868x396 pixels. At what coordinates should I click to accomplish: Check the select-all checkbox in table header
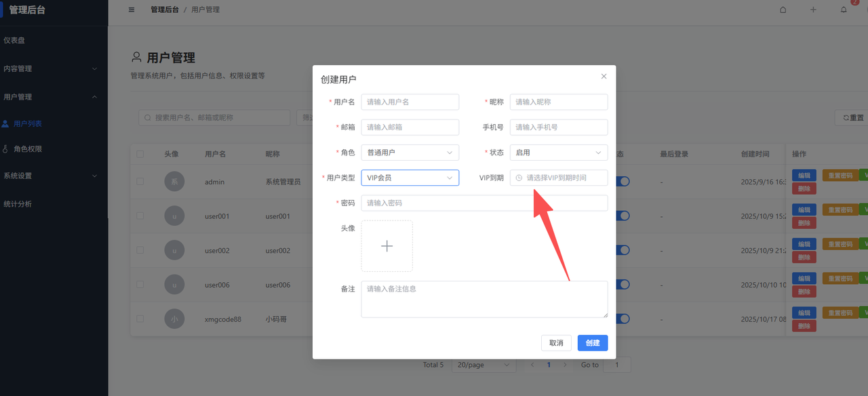pyautogui.click(x=140, y=154)
